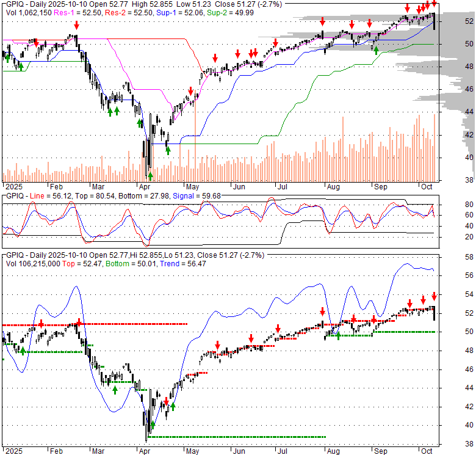This screenshot has height=455, width=476.
Task: Click the '38' price level on top chart
Action: coord(469,180)
